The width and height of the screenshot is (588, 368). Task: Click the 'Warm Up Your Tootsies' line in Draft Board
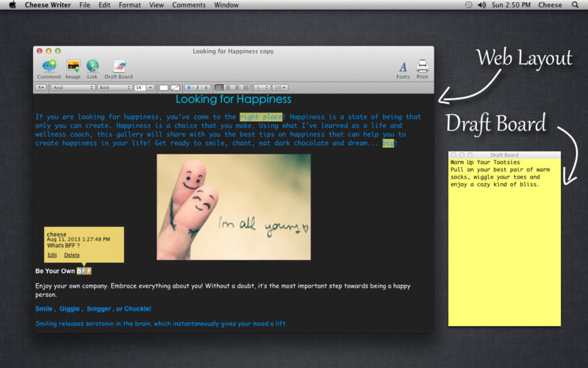485,162
